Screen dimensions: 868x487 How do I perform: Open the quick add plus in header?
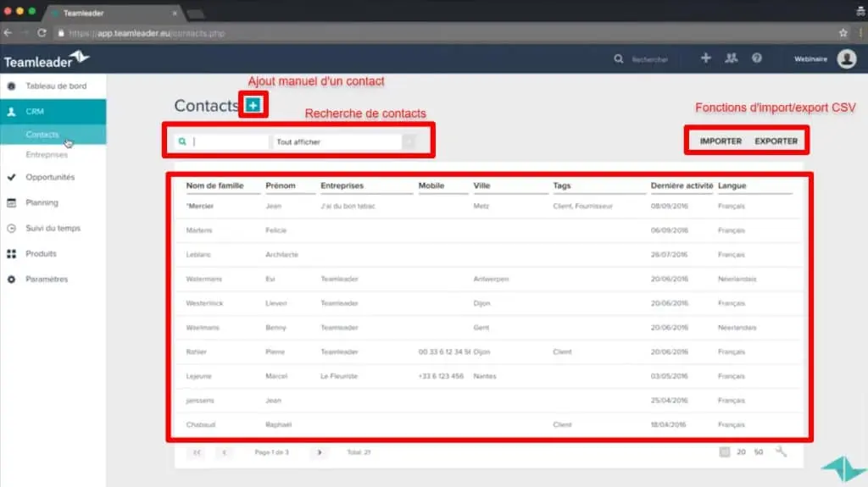(705, 58)
